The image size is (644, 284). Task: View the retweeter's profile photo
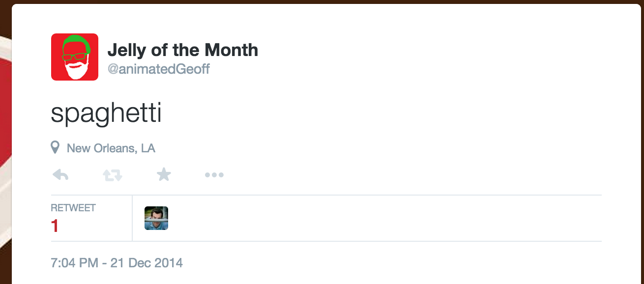tap(156, 218)
